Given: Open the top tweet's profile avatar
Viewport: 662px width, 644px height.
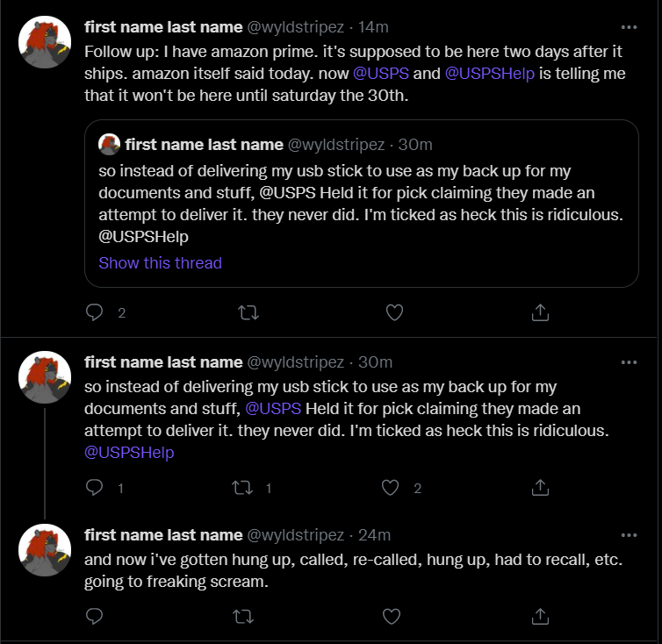Looking at the screenshot, I should (x=45, y=42).
